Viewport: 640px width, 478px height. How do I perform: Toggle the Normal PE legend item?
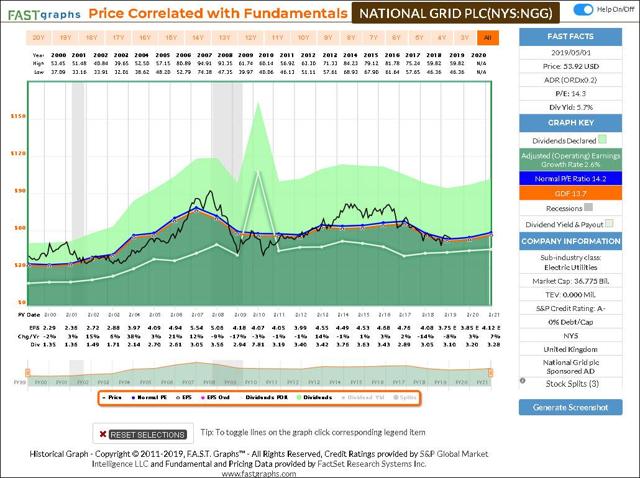pyautogui.click(x=149, y=397)
